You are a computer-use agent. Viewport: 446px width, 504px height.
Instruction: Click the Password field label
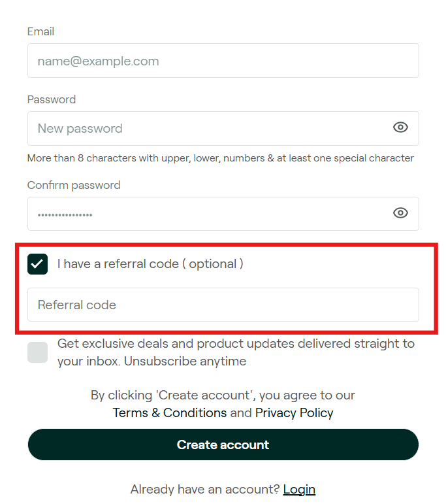52,99
